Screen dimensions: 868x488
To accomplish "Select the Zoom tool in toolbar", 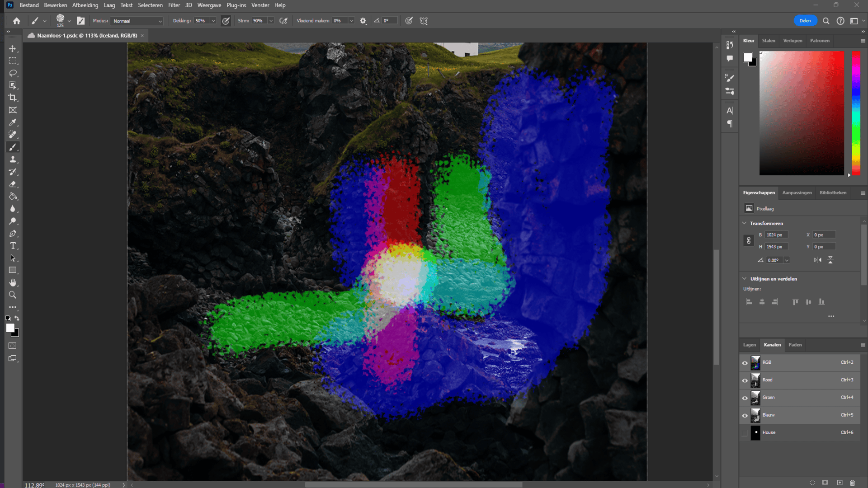I will (13, 295).
